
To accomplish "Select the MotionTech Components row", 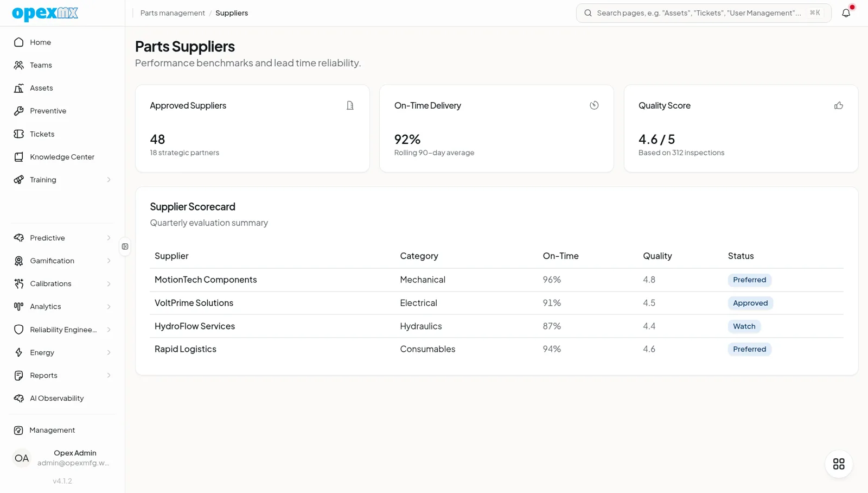I will [x=496, y=280].
